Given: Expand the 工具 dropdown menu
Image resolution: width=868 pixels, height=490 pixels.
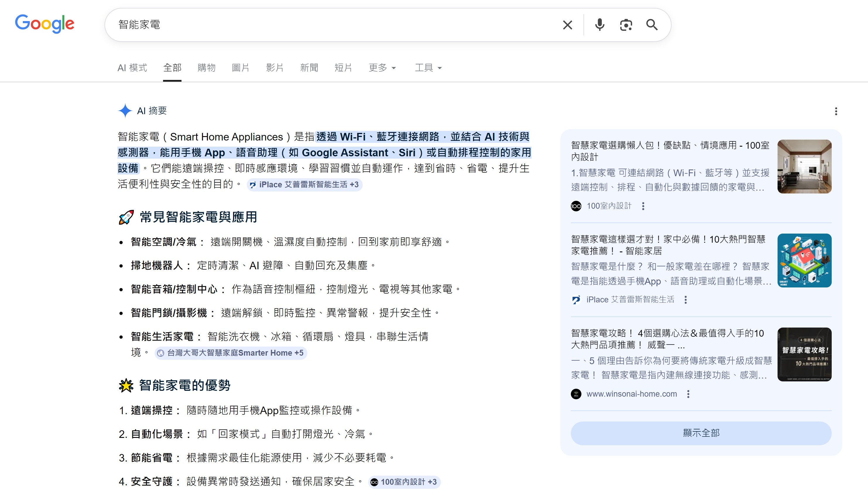Looking at the screenshot, I should pyautogui.click(x=428, y=68).
